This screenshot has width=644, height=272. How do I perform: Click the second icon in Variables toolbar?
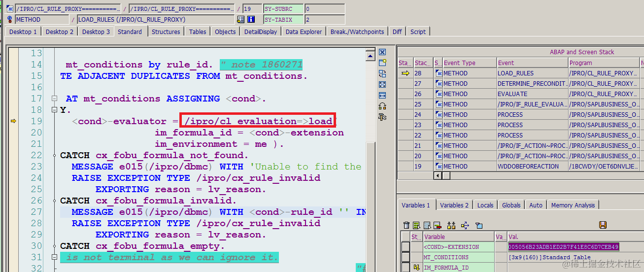coord(417,225)
